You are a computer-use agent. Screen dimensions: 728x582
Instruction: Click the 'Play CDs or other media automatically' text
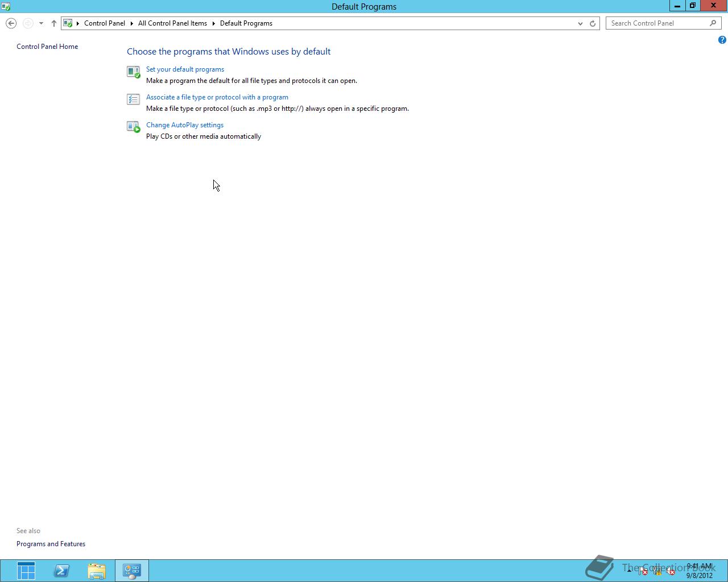click(x=204, y=136)
